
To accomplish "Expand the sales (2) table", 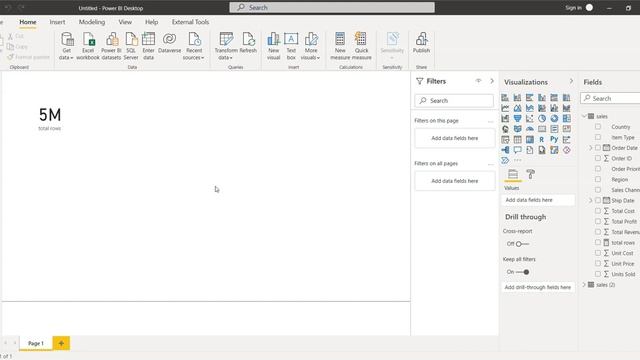I will [584, 284].
